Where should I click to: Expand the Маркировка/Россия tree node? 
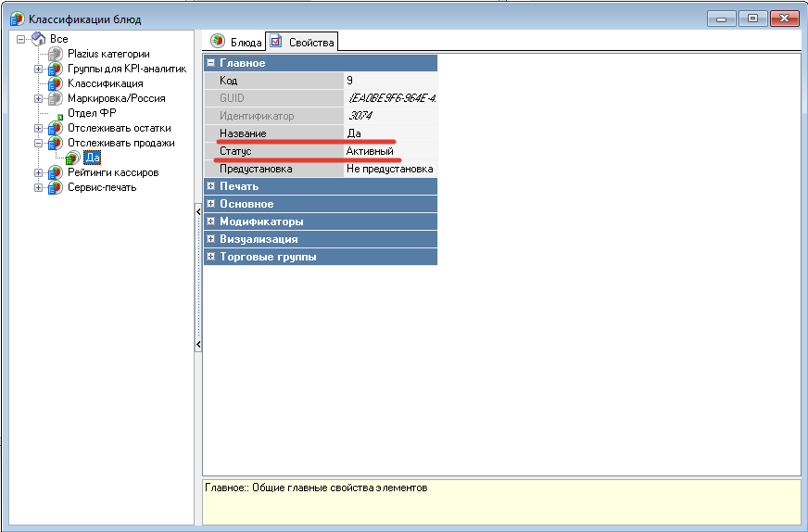click(x=38, y=98)
